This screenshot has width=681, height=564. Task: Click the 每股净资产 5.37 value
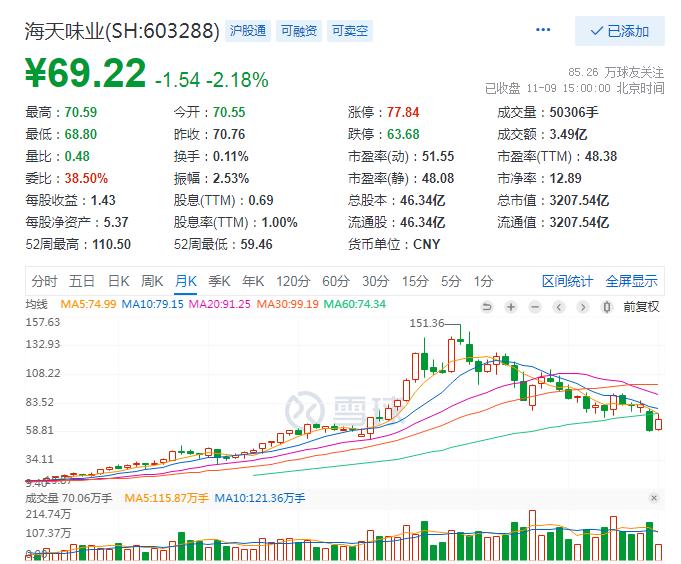click(x=116, y=222)
